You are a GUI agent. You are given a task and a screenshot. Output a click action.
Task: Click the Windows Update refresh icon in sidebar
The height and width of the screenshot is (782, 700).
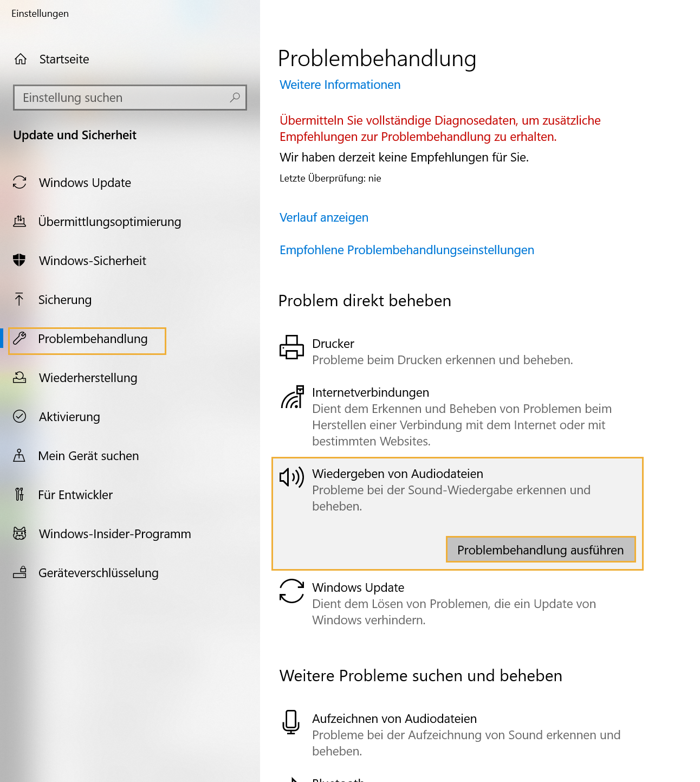[x=20, y=182]
